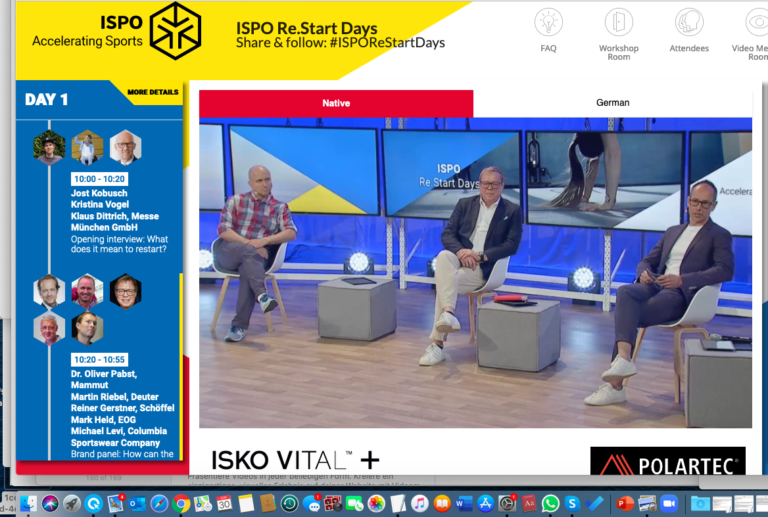Enter the Workshop Room via door icon
The image size is (768, 517).
pyautogui.click(x=619, y=23)
